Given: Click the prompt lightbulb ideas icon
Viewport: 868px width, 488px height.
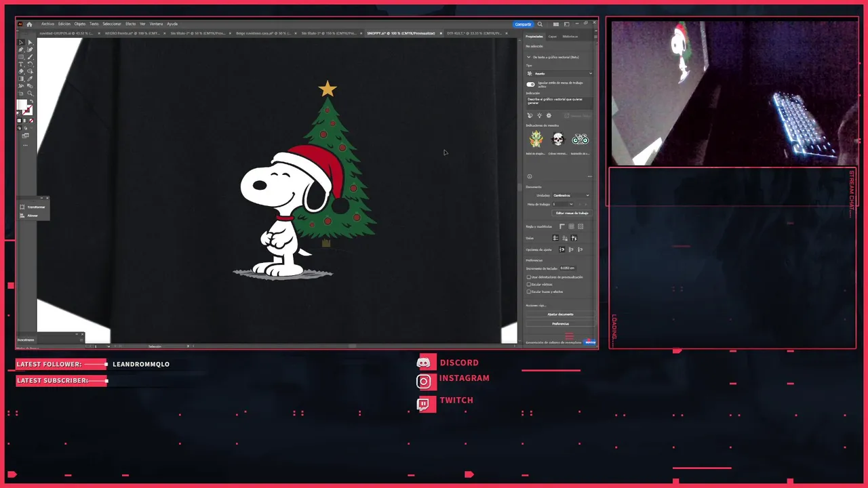Looking at the screenshot, I should (x=540, y=115).
